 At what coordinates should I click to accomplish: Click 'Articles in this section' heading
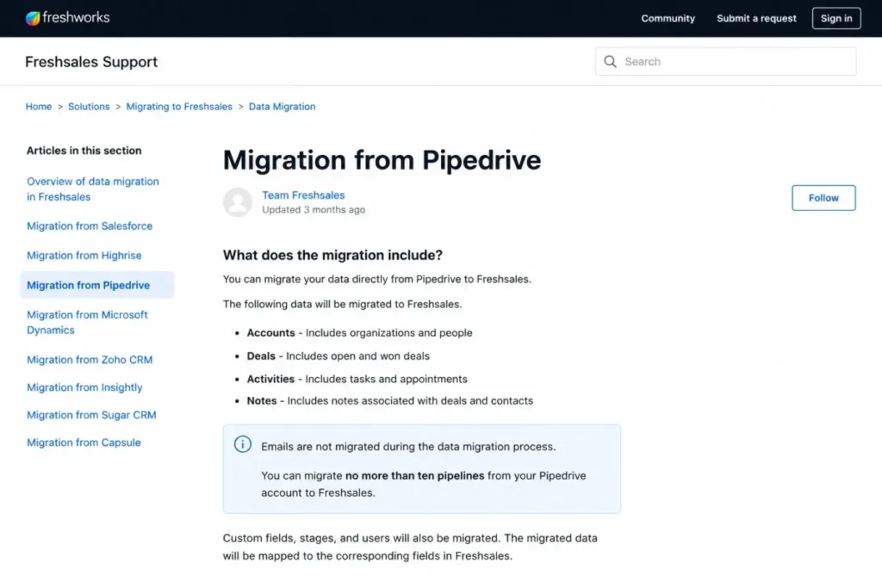(84, 151)
